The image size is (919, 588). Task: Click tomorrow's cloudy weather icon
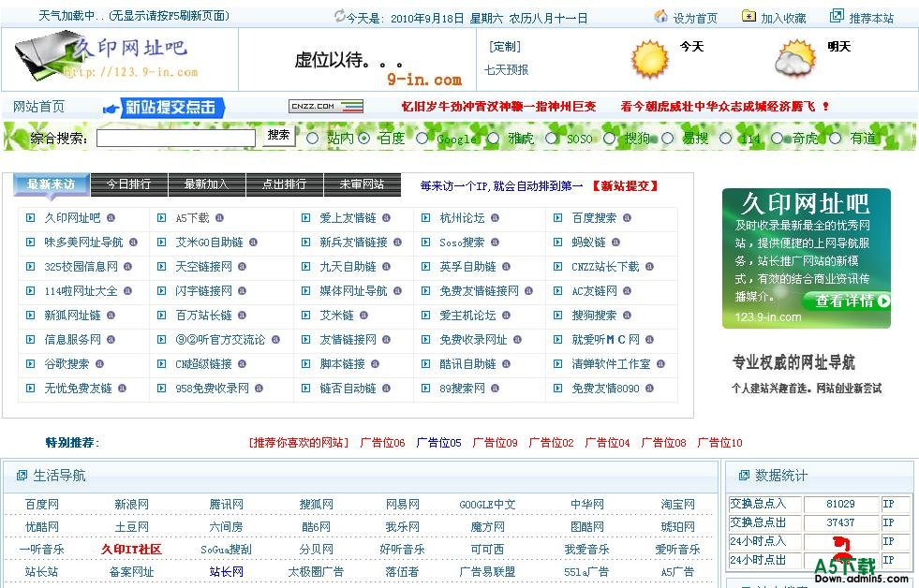point(795,58)
